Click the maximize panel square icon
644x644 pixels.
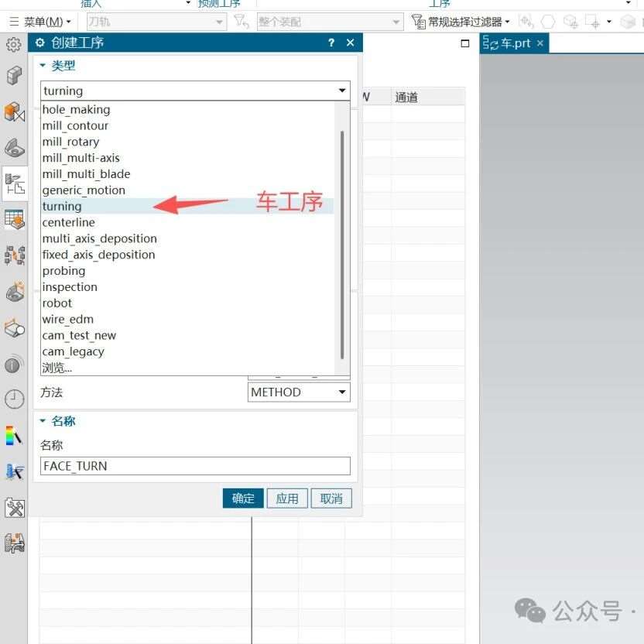pyautogui.click(x=465, y=43)
